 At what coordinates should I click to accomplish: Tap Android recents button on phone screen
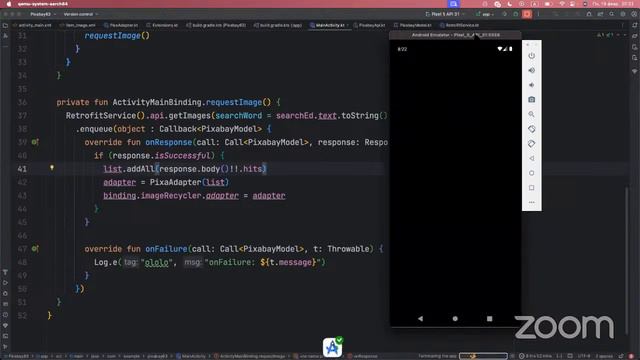coord(489,319)
